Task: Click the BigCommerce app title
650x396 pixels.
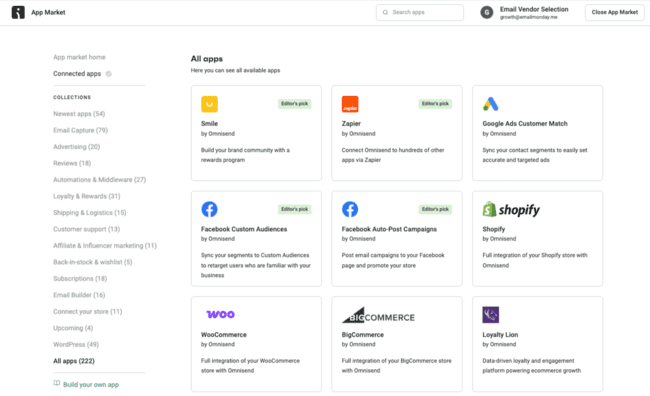Action: [363, 335]
